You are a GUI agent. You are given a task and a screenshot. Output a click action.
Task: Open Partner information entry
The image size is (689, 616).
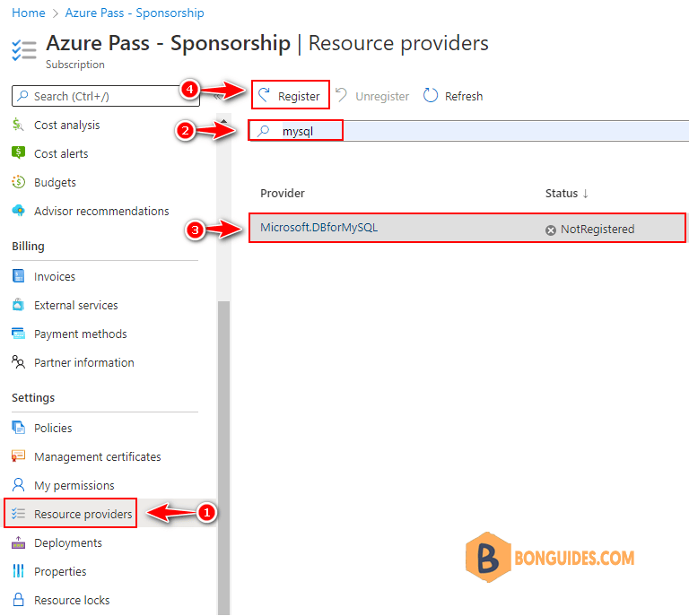[x=84, y=362]
